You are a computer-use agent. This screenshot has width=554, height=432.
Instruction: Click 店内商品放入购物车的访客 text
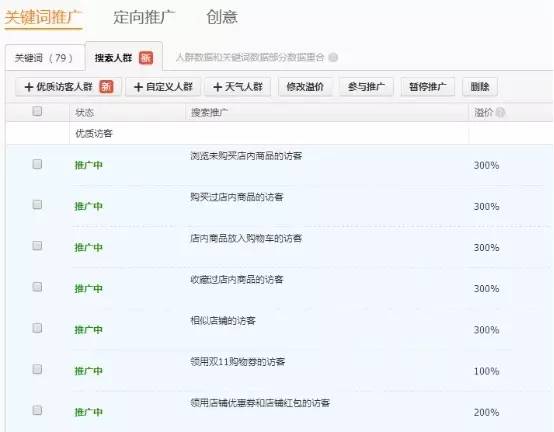click(x=246, y=238)
